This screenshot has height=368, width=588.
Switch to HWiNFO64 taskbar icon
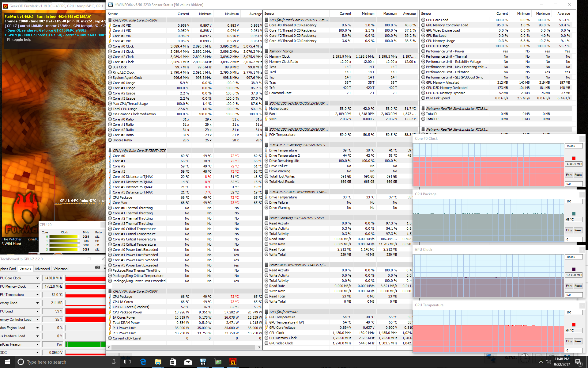(x=203, y=362)
